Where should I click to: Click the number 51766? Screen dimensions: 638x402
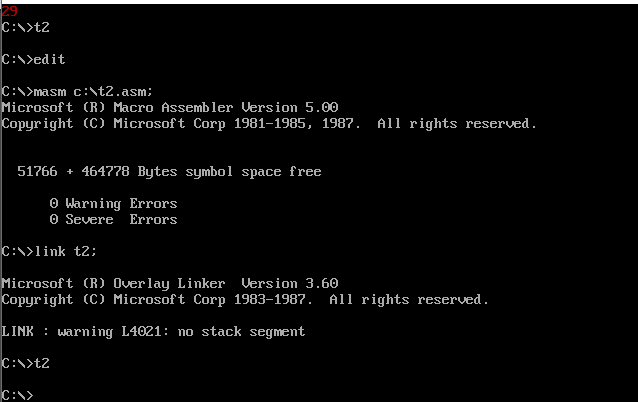pyautogui.click(x=37, y=171)
